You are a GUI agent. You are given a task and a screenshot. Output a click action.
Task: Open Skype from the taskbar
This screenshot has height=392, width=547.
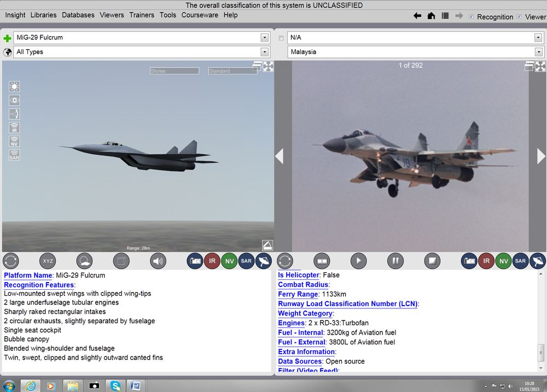coord(115,386)
